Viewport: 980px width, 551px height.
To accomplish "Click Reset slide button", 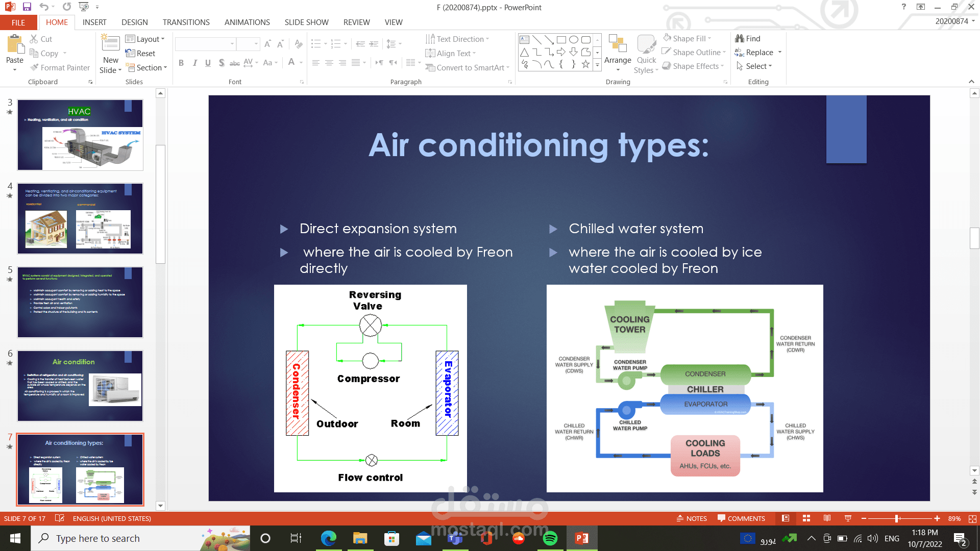I will point(140,53).
